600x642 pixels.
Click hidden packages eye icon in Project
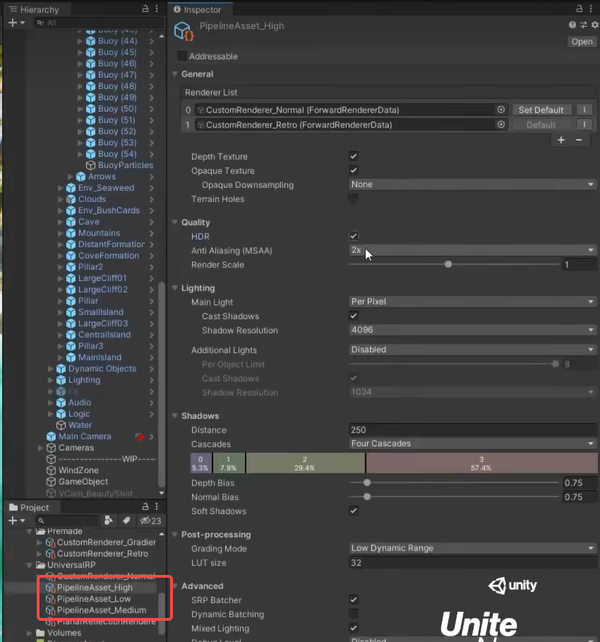pyautogui.click(x=150, y=520)
